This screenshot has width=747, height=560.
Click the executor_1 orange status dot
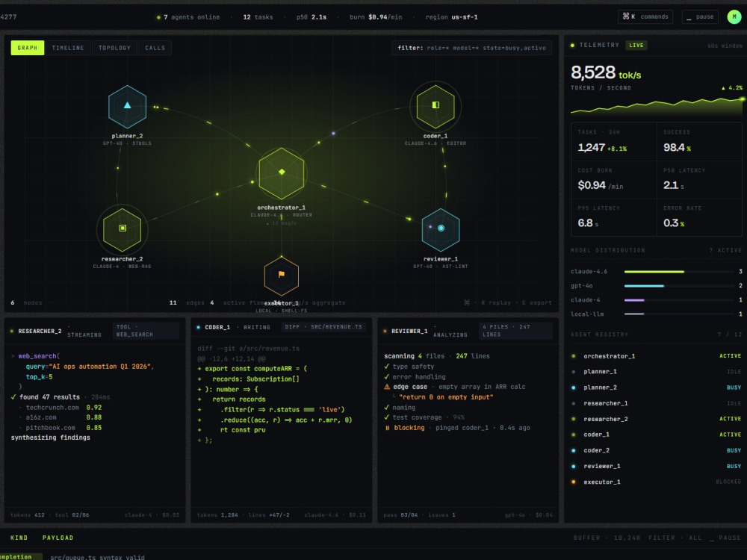(573, 482)
